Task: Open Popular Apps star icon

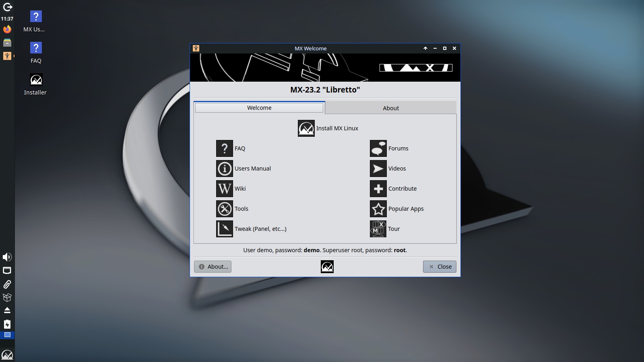Action: [x=378, y=209]
